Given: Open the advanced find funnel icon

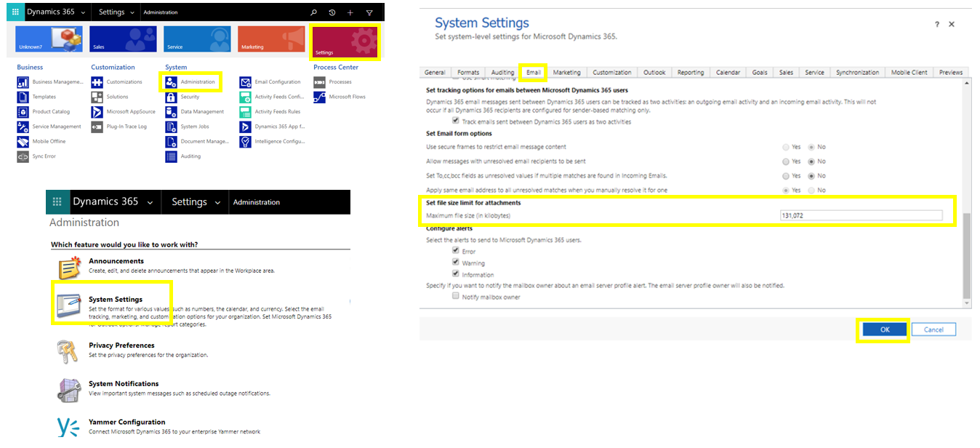Looking at the screenshot, I should coord(369,12).
